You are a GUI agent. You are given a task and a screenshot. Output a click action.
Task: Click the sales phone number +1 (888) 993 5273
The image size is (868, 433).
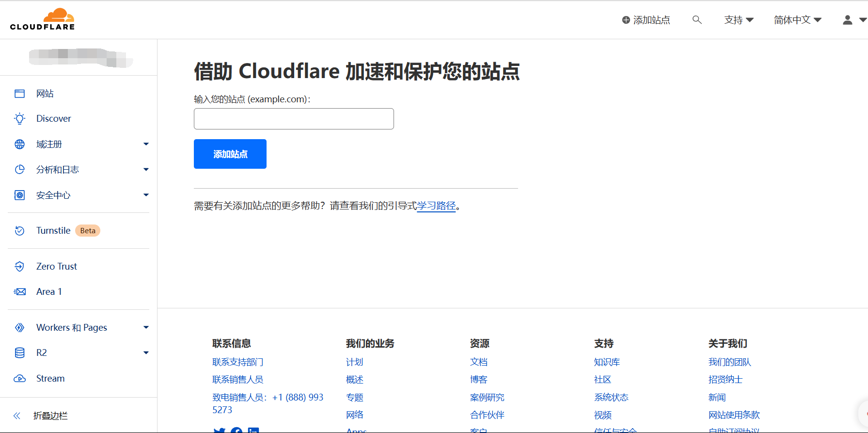[x=268, y=403]
